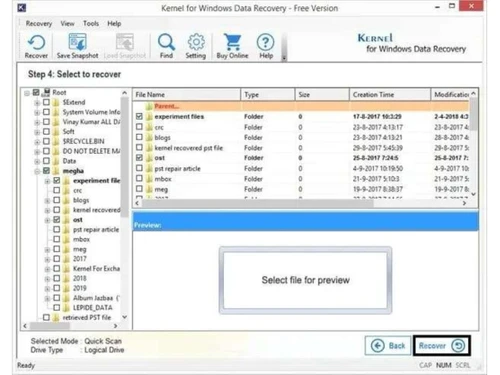Check the meg folder in file list
This screenshot has width=500, height=375.
point(139,189)
